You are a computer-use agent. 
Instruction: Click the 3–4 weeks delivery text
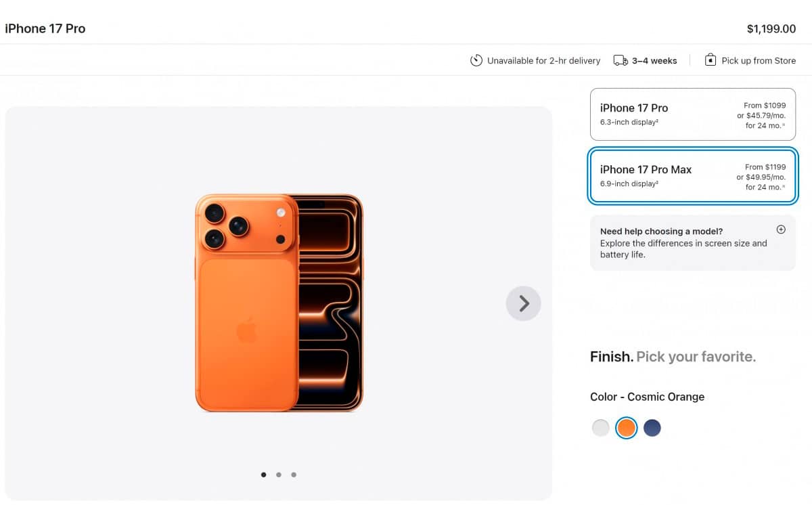[x=654, y=60]
